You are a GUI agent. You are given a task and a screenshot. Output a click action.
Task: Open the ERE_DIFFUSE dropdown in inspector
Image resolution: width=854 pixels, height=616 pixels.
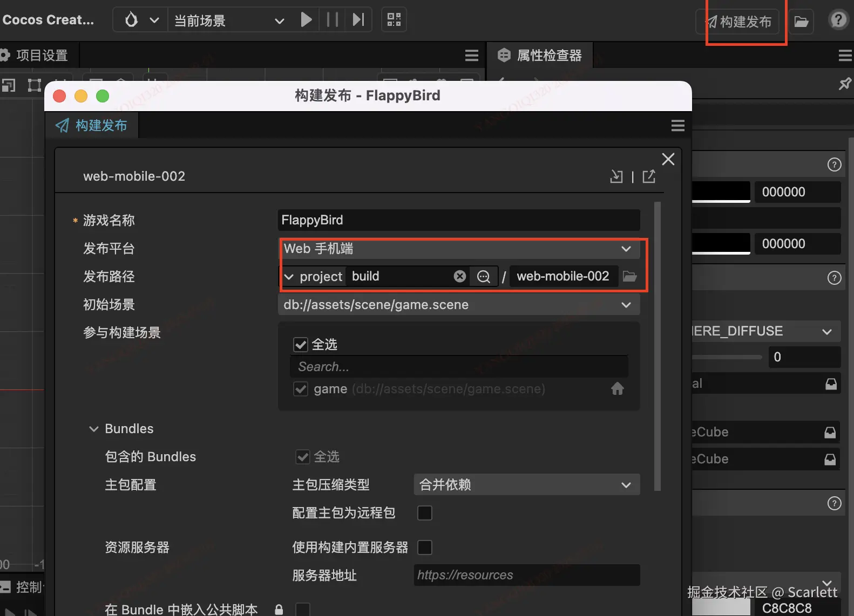pos(766,331)
